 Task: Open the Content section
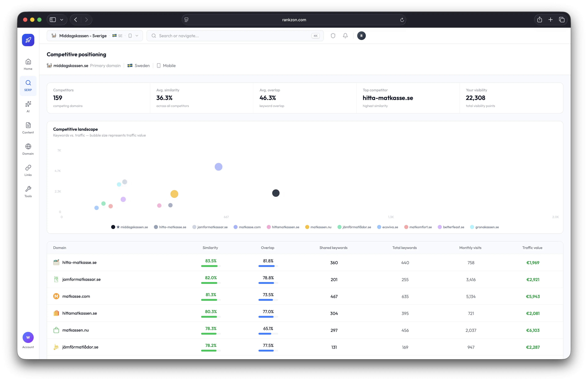tap(28, 128)
